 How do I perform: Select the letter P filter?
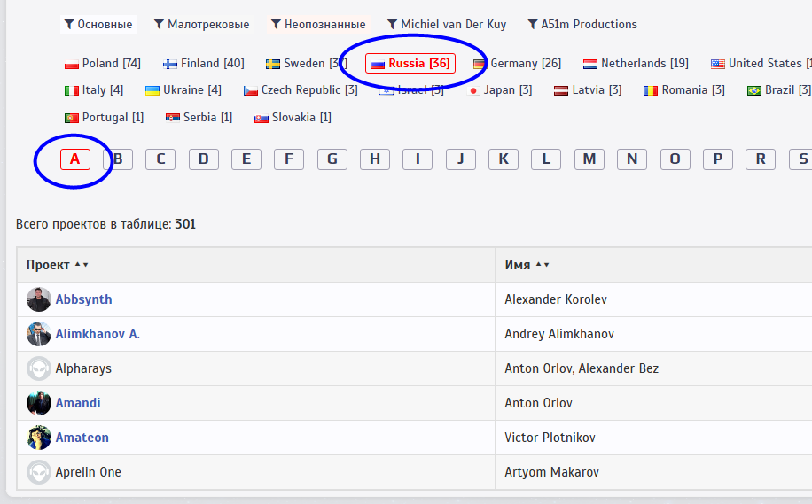[718, 159]
